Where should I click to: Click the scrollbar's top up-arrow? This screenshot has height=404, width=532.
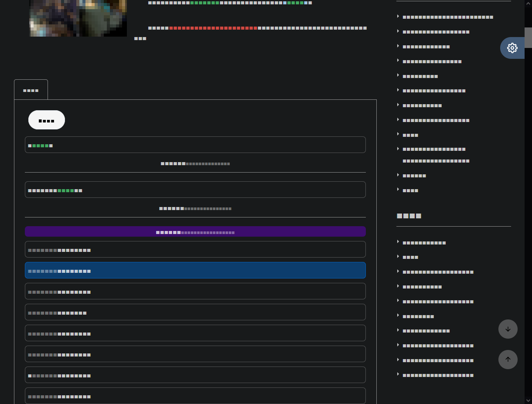coord(528,3)
